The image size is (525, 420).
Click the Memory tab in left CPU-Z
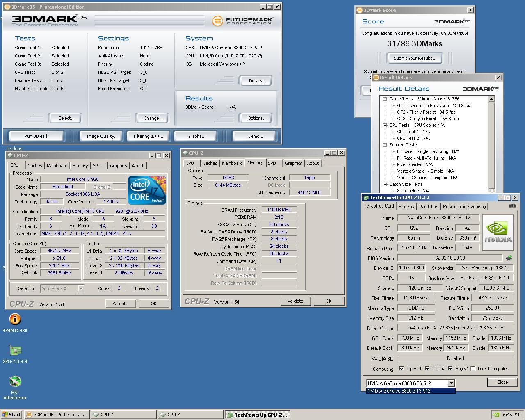(x=80, y=166)
